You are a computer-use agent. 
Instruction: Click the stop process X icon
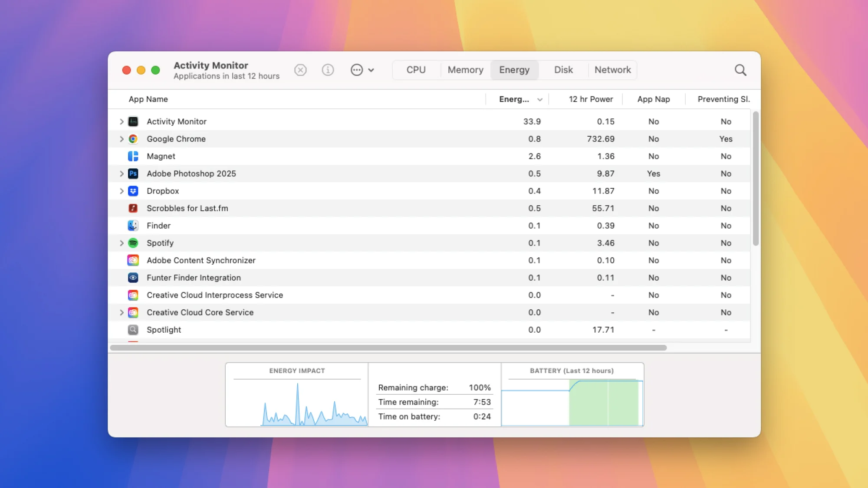pos(300,70)
